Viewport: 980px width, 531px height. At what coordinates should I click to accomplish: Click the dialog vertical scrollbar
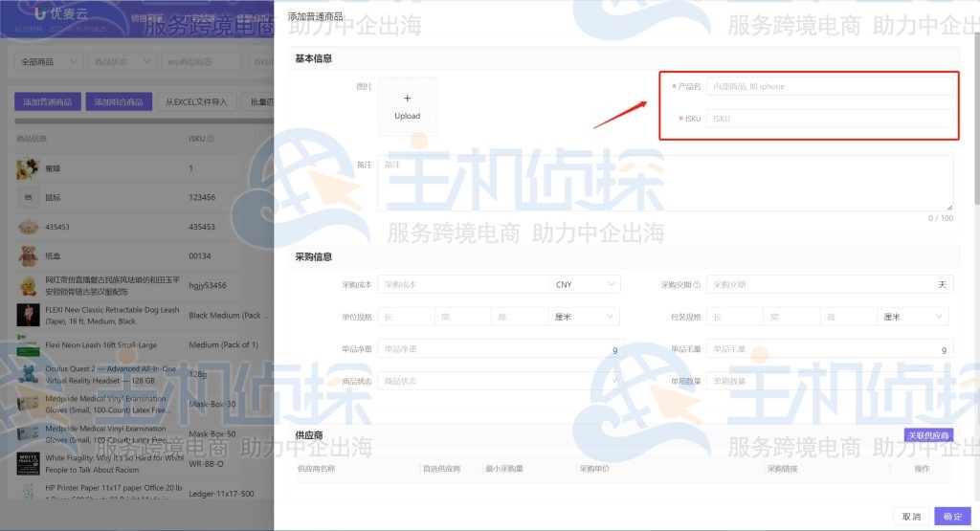coord(977,119)
